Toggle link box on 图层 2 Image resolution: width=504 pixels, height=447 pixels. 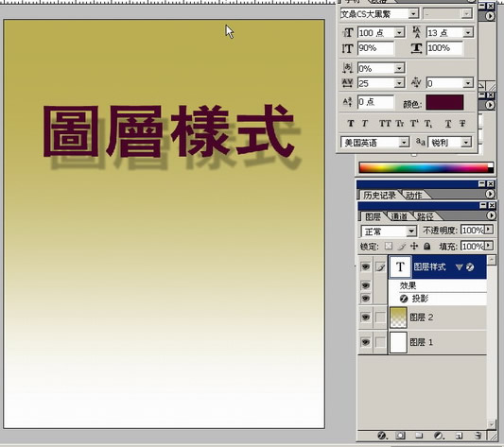click(x=380, y=318)
